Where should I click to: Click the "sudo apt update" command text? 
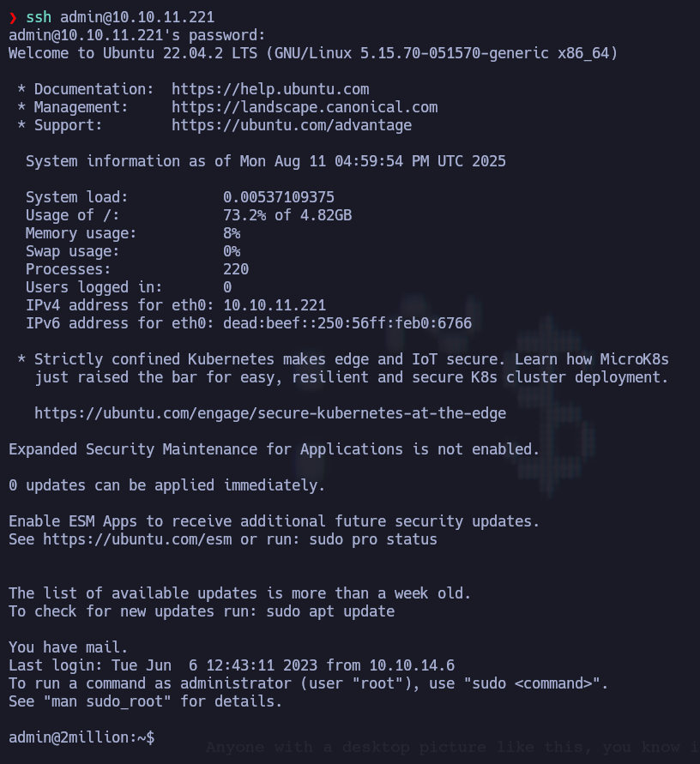click(x=330, y=611)
